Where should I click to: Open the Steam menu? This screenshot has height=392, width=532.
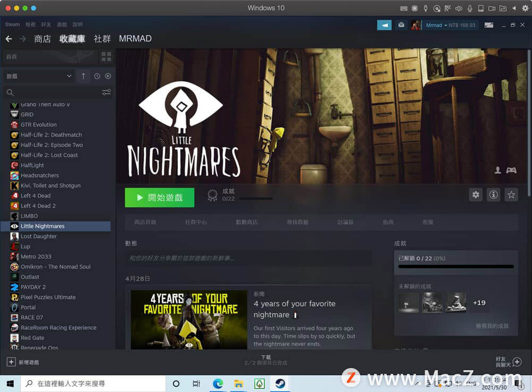(x=12, y=24)
